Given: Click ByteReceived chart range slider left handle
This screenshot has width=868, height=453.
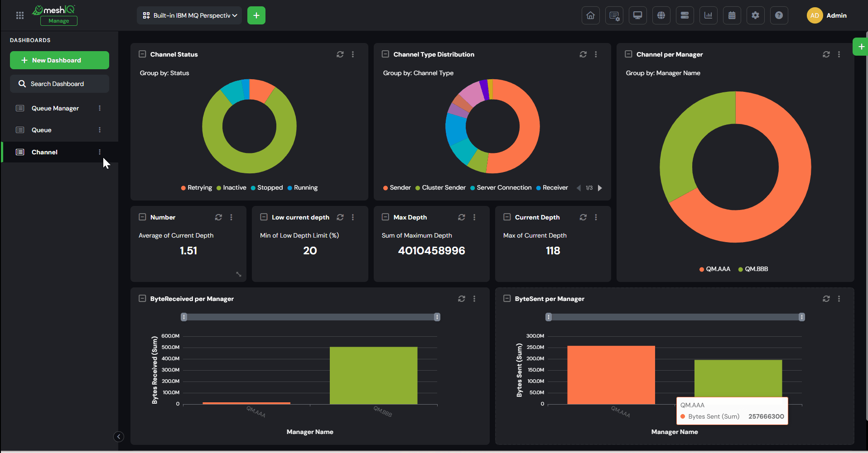Looking at the screenshot, I should (184, 317).
